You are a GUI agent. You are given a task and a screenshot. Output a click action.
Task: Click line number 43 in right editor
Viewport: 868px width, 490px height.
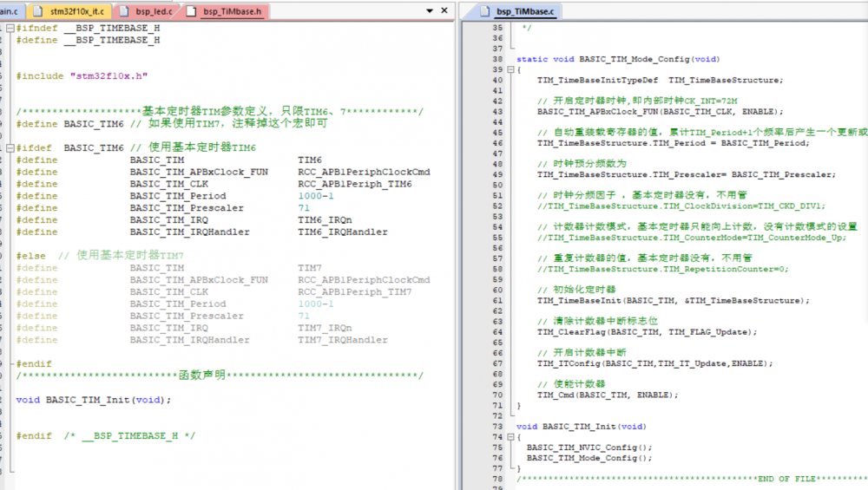pyautogui.click(x=497, y=112)
